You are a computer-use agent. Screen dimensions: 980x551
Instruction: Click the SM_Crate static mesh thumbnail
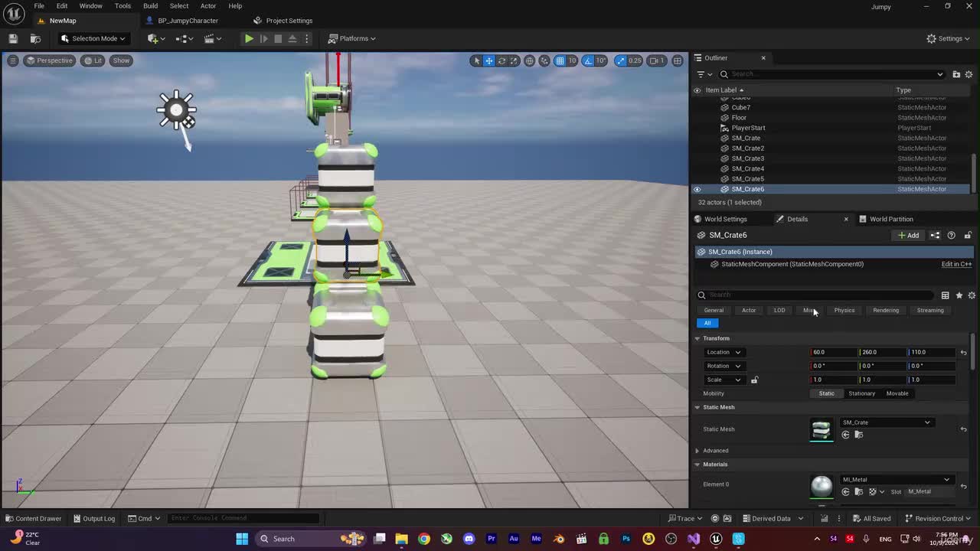pos(822,429)
